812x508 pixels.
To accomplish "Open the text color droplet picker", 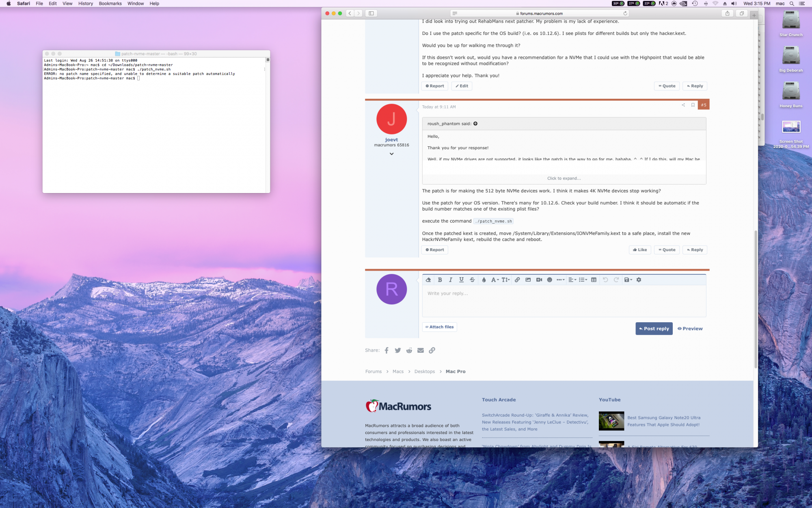I will 484,280.
